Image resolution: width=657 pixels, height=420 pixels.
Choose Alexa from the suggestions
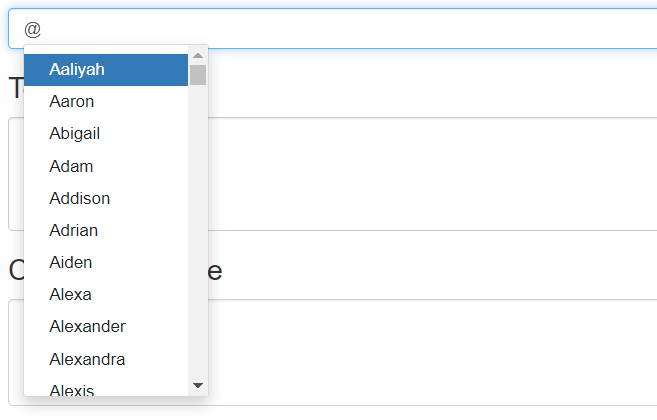[106, 295]
